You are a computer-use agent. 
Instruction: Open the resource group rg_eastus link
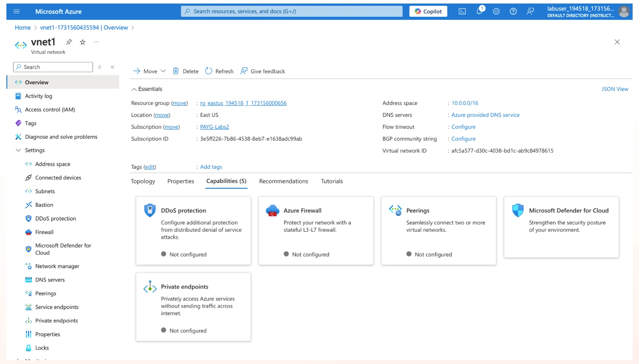coord(243,103)
